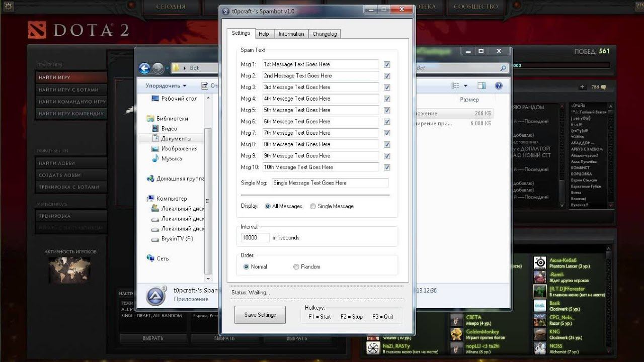Image resolution: width=644 pixels, height=362 pixels.
Task: Click the Explorer Forward arrow button
Action: 157,68
